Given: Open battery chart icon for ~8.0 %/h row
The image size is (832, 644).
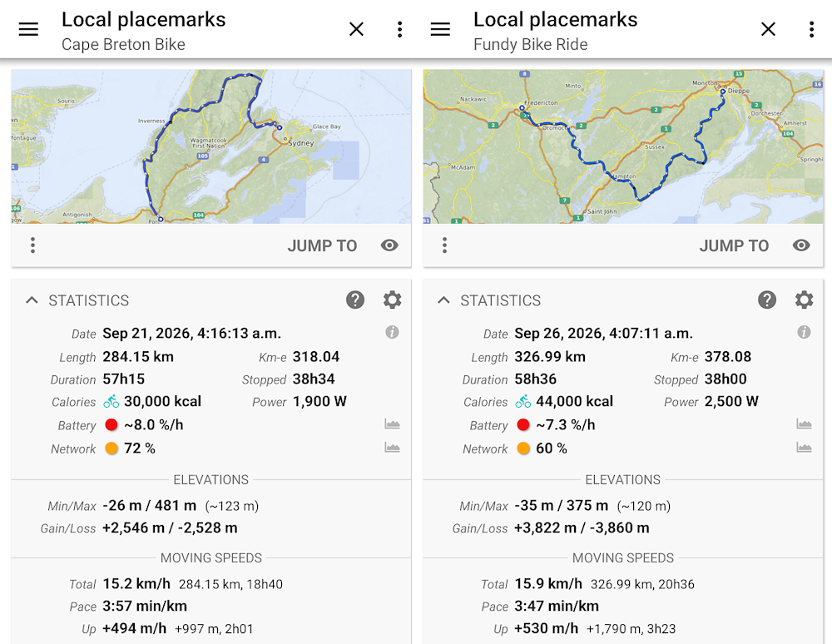Looking at the screenshot, I should [392, 424].
